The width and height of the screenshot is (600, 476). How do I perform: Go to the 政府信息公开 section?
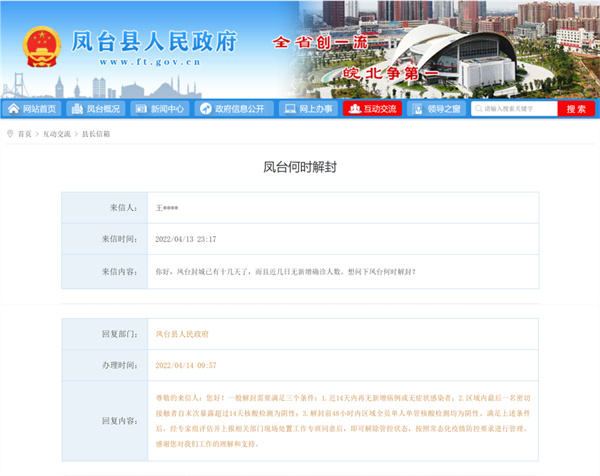(x=239, y=109)
